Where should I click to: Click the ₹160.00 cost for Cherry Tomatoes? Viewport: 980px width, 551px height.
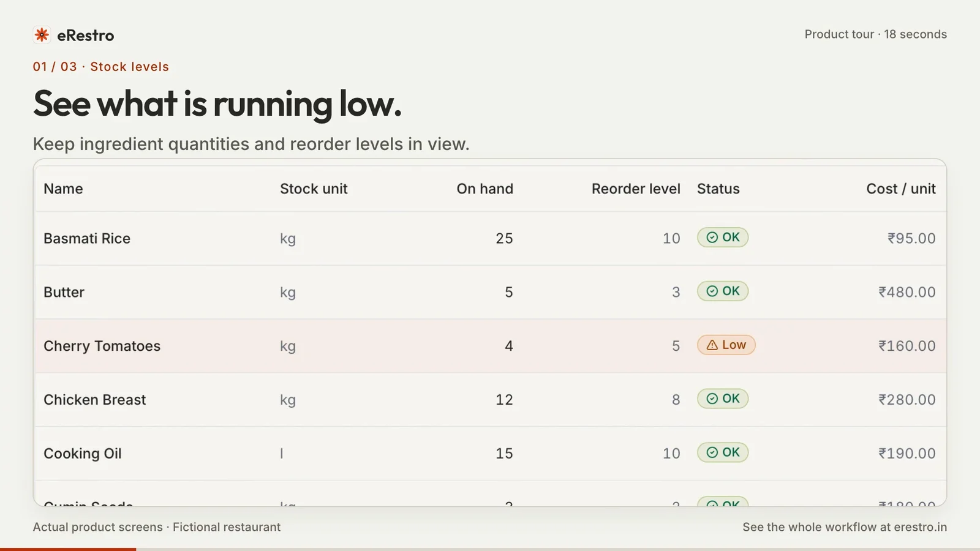point(907,347)
